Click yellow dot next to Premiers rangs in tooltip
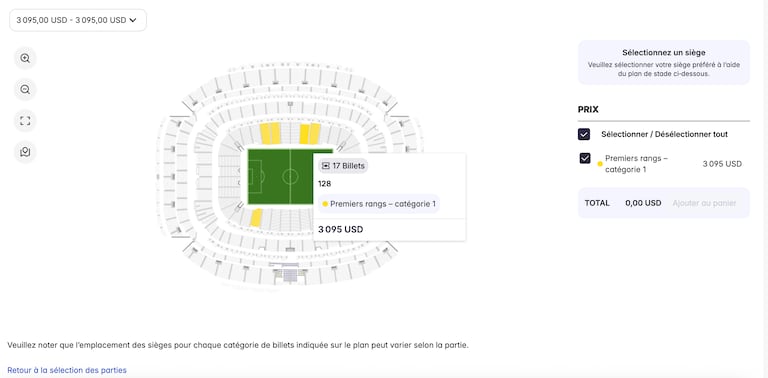Viewport: 768px width, 378px height. pyautogui.click(x=325, y=204)
